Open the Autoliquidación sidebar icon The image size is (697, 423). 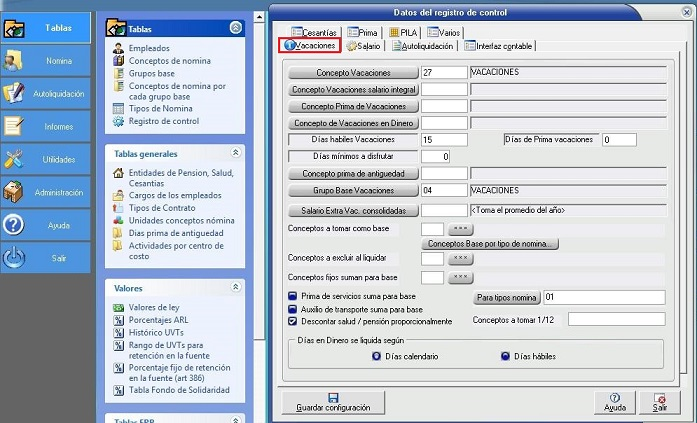coord(14,94)
